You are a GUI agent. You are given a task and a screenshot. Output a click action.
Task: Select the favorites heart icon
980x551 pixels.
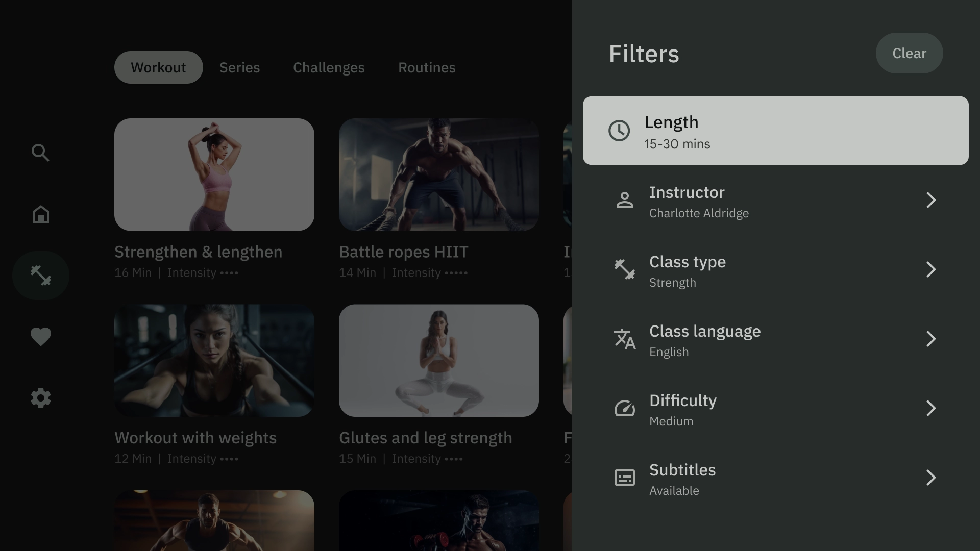point(41,336)
